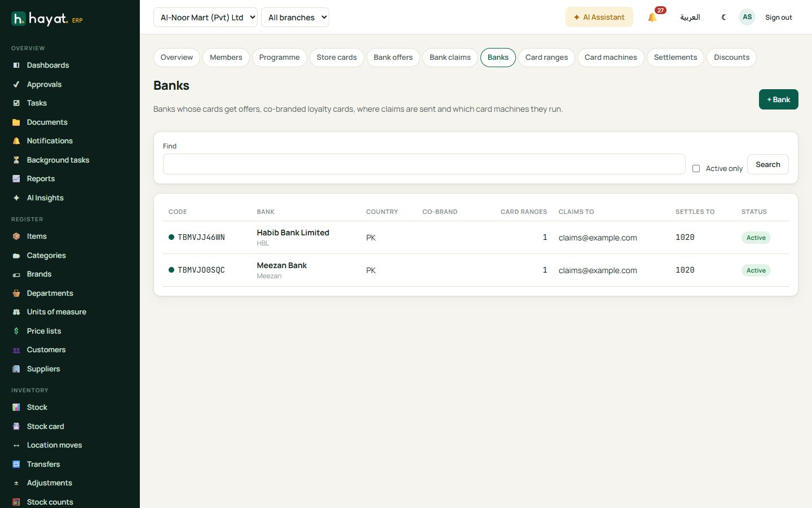Switch to the Overview tab
The image size is (812, 508).
[x=176, y=58]
